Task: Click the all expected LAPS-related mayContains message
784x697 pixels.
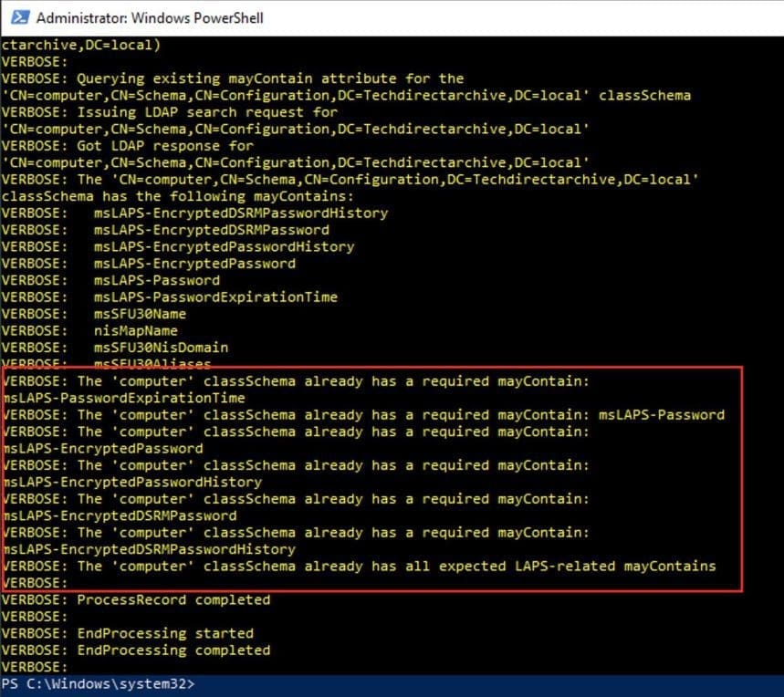Action: (365, 566)
